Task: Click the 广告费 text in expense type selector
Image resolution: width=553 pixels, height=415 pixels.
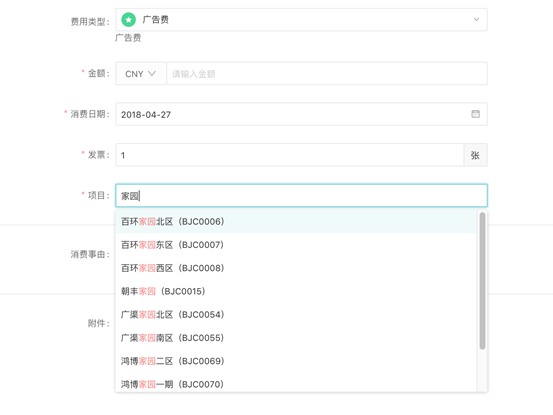Action: click(x=156, y=20)
